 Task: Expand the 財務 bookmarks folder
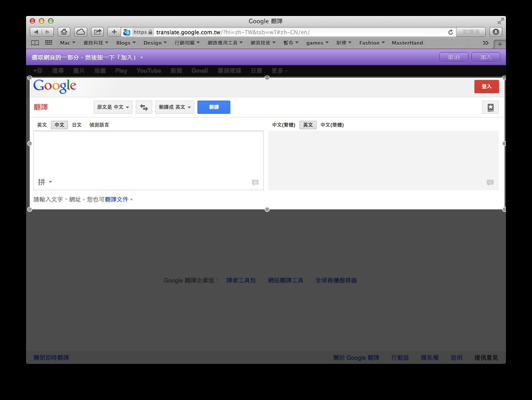coord(344,43)
